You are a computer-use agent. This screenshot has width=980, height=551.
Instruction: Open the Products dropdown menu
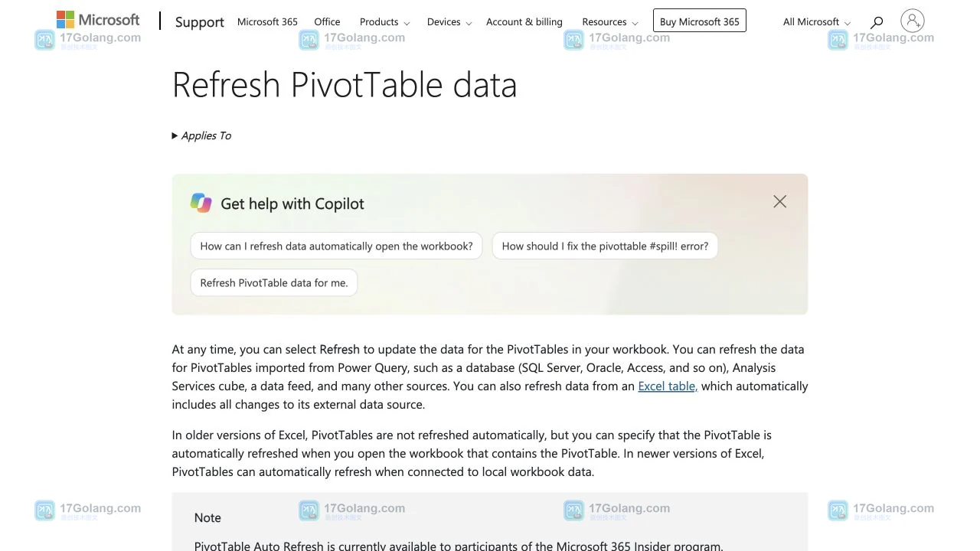click(384, 21)
